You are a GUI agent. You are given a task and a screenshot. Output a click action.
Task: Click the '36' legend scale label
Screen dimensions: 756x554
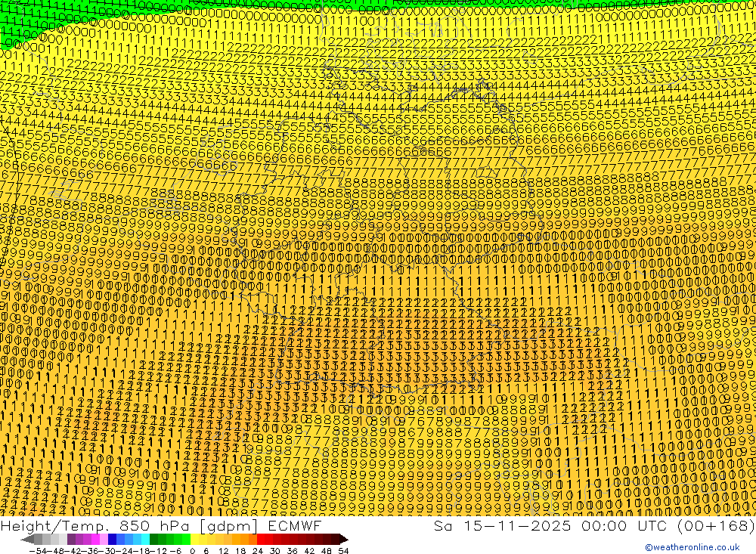click(292, 551)
